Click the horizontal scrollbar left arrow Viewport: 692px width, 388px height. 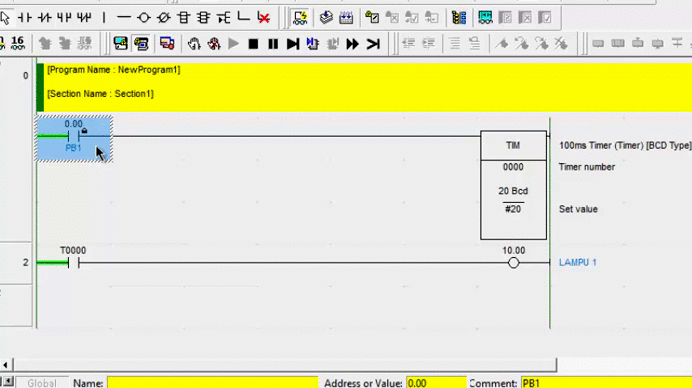click(x=5, y=365)
